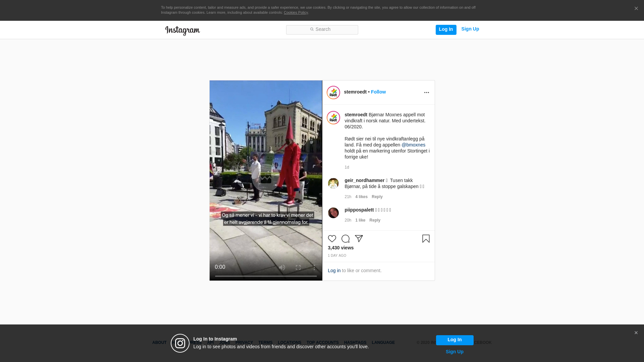The image size is (644, 362).
Task: Click Sign Up in the header
Action: pyautogui.click(x=470, y=29)
